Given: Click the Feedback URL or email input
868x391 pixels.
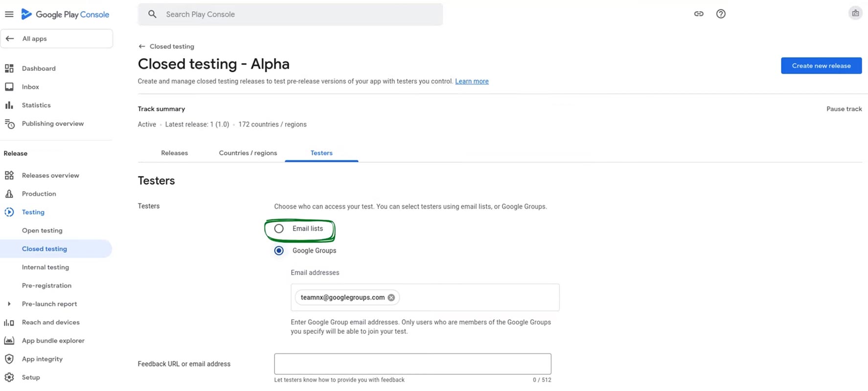Looking at the screenshot, I should click(x=412, y=364).
